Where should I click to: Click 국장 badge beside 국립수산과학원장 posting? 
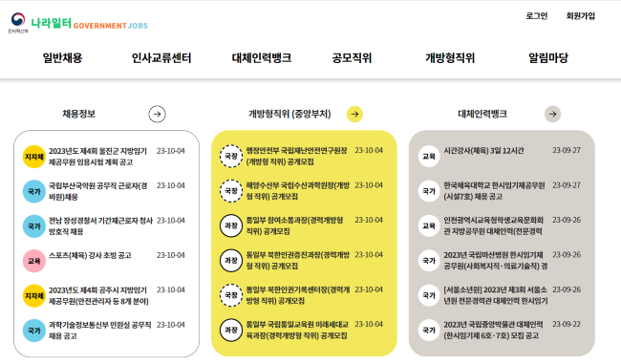(x=231, y=191)
